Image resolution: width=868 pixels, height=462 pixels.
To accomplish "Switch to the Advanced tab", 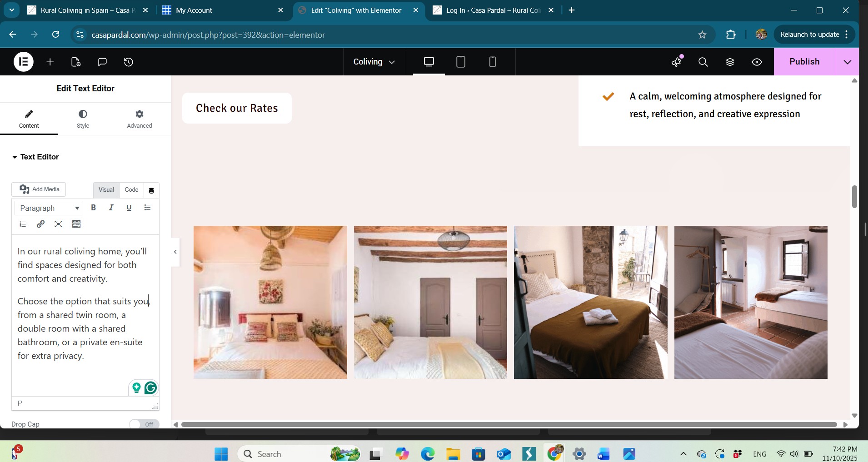I will point(140,119).
